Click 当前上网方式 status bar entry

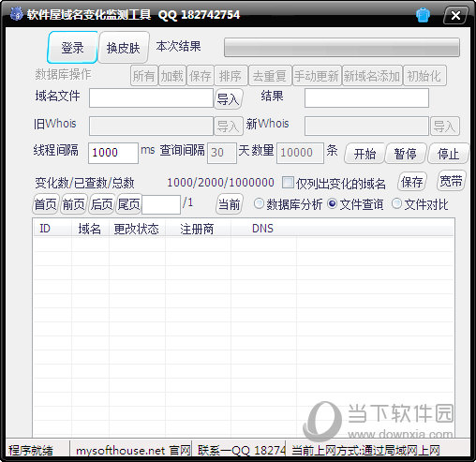click(x=365, y=451)
